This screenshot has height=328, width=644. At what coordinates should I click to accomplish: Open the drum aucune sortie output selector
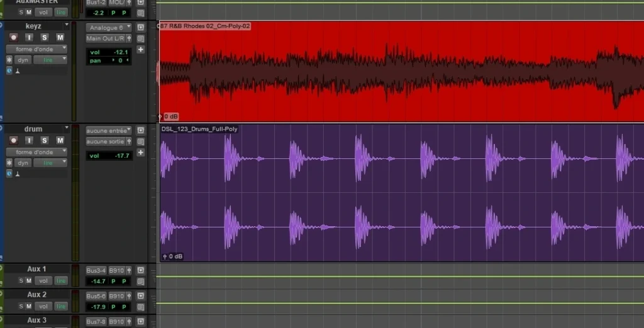[108, 141]
